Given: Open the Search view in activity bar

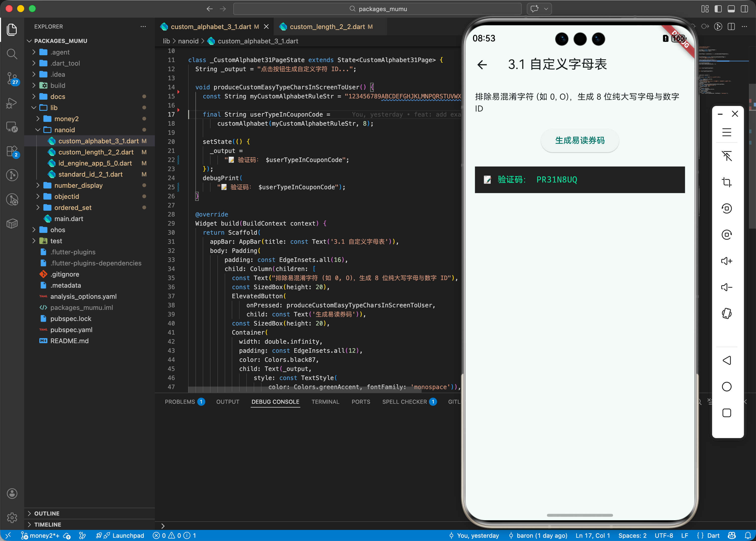Looking at the screenshot, I should (12, 54).
